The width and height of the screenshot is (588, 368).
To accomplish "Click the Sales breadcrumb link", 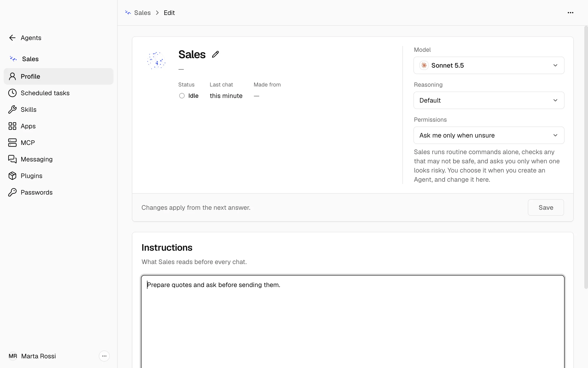I will click(x=142, y=13).
